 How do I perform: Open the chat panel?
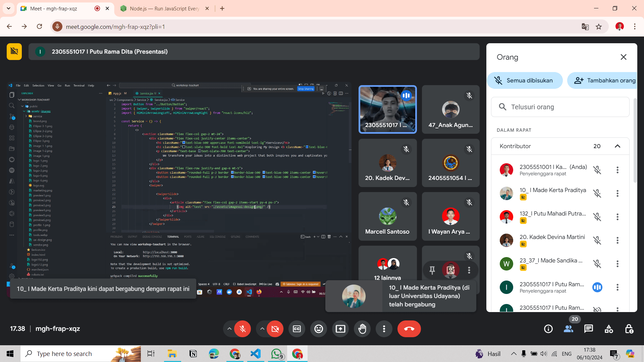(x=588, y=329)
